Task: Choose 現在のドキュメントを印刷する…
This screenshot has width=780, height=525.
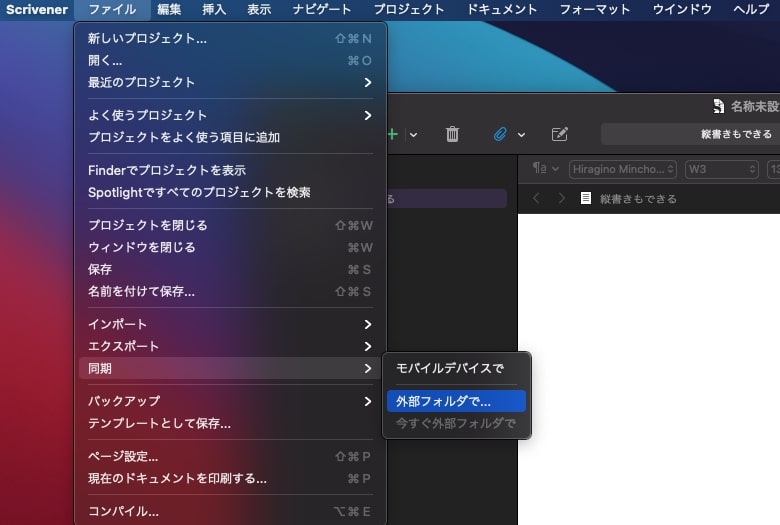Action: click(230, 478)
